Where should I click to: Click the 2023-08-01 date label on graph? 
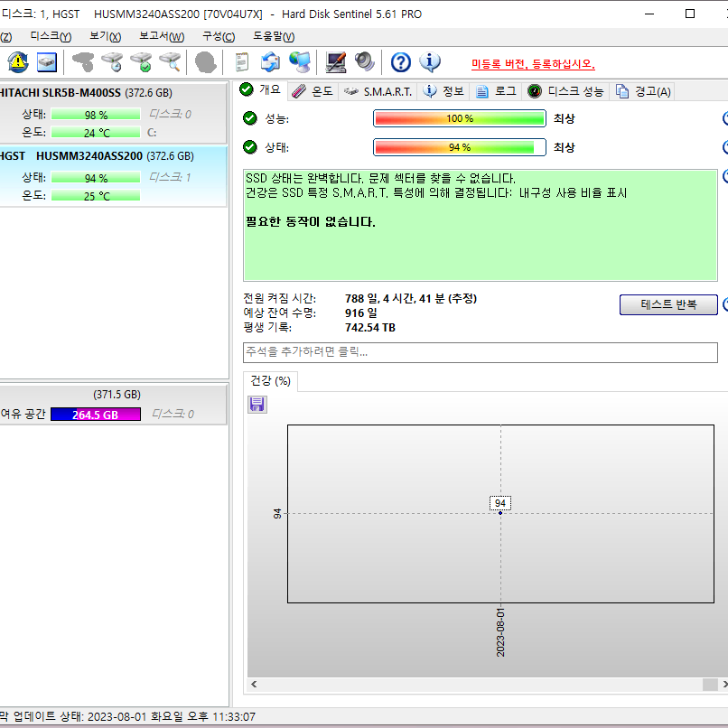[x=500, y=632]
